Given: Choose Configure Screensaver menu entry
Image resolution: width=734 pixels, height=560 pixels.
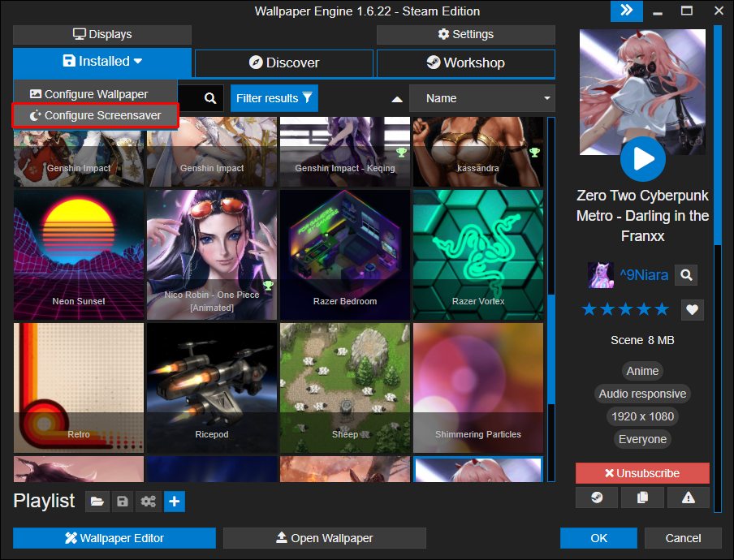Looking at the screenshot, I should (96, 115).
